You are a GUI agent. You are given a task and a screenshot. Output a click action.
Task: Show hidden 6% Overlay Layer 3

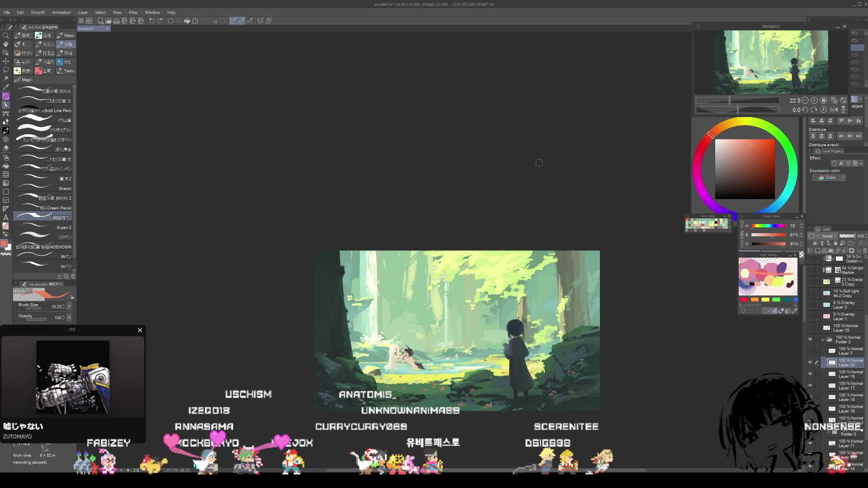coord(810,305)
